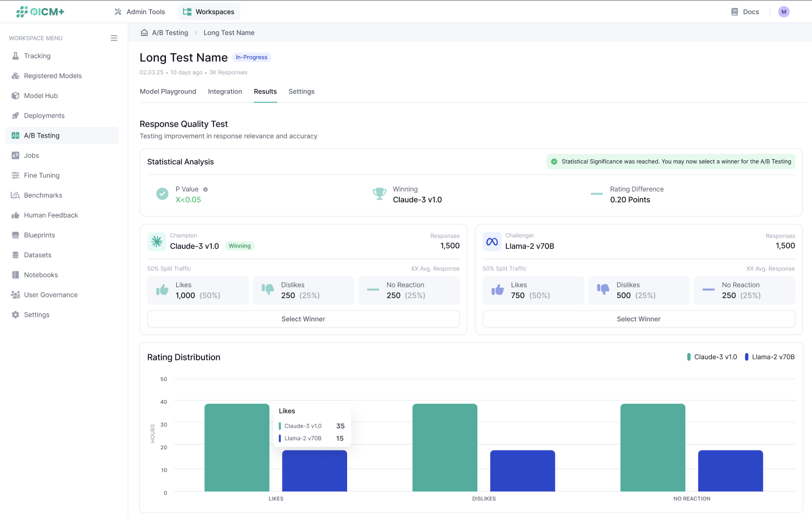This screenshot has height=519, width=812.
Task: Select the Fine Tuning sliders icon
Action: click(15, 176)
